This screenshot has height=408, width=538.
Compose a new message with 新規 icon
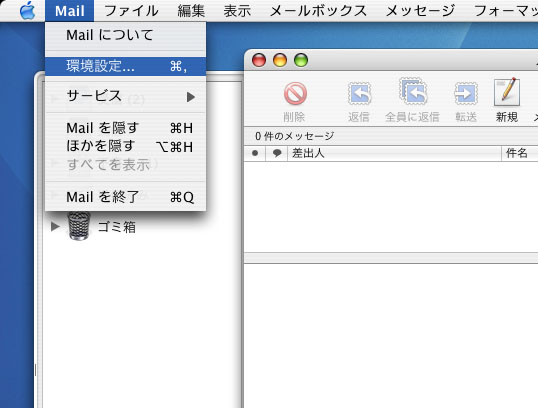(507, 92)
